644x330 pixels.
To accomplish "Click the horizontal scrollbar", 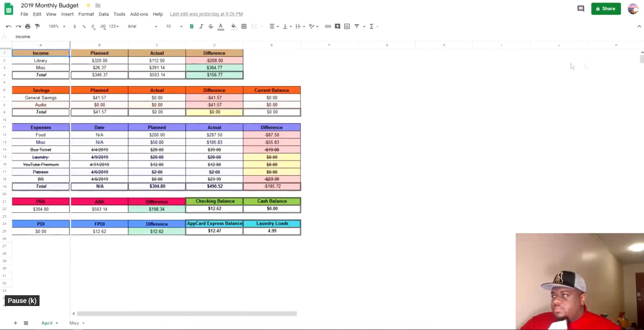I will click(x=187, y=313).
